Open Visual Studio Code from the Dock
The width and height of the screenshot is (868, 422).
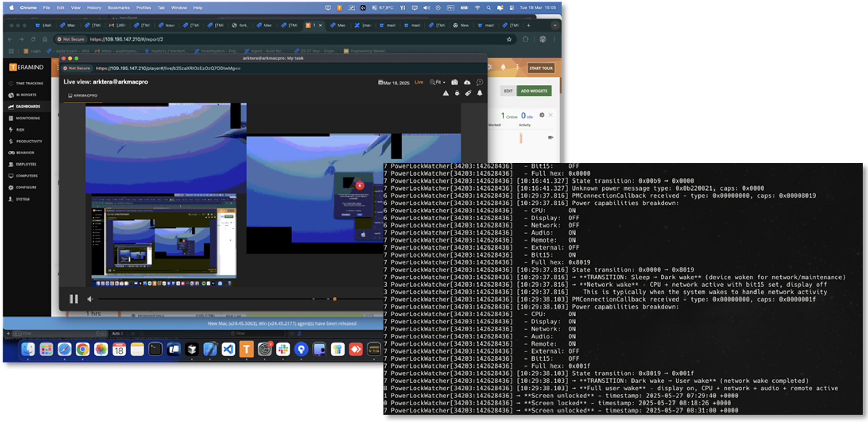pyautogui.click(x=228, y=349)
